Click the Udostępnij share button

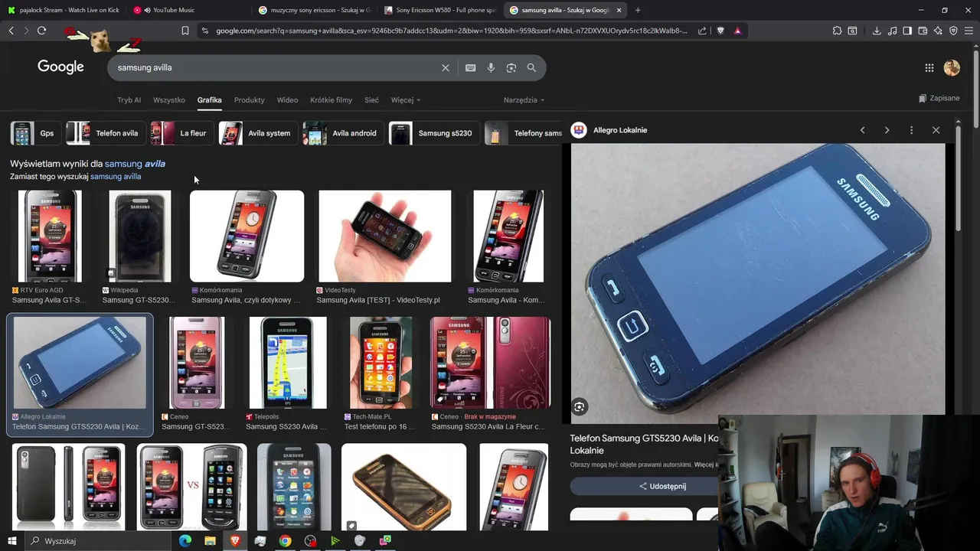pyautogui.click(x=663, y=486)
